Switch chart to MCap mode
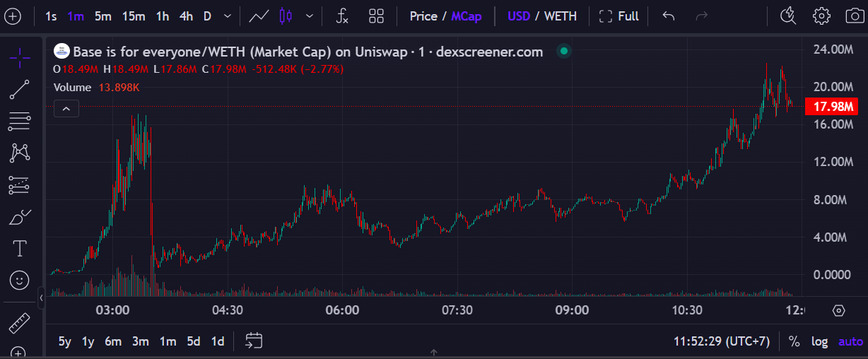The image size is (868, 359). tap(467, 16)
